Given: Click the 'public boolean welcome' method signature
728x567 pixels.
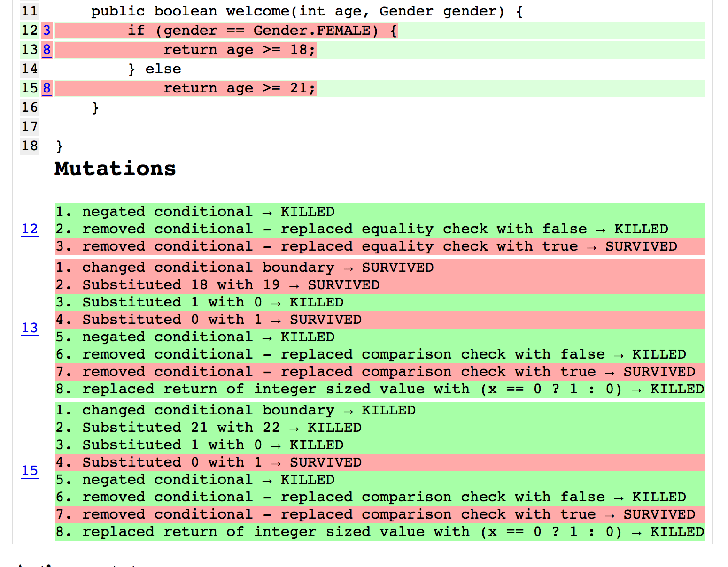Looking at the screenshot, I should 307,11.
